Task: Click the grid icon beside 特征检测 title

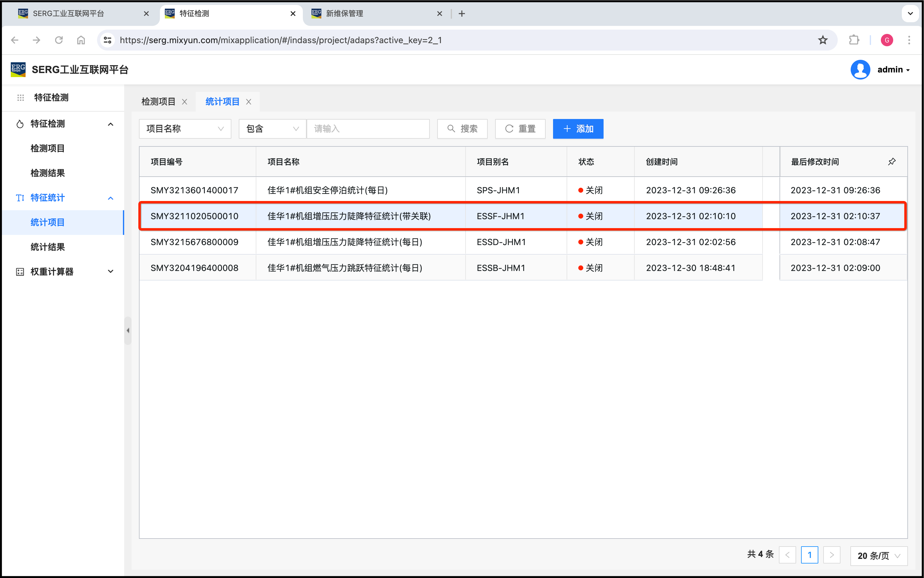Action: pyautogui.click(x=21, y=98)
